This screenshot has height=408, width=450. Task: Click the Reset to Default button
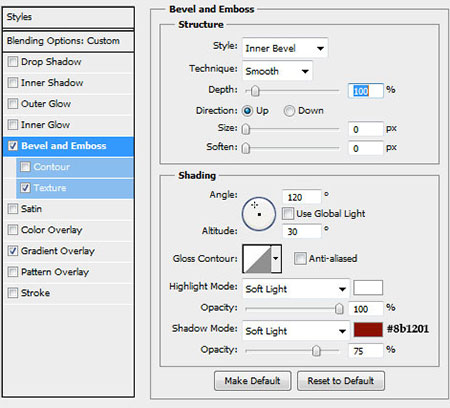[x=341, y=381]
